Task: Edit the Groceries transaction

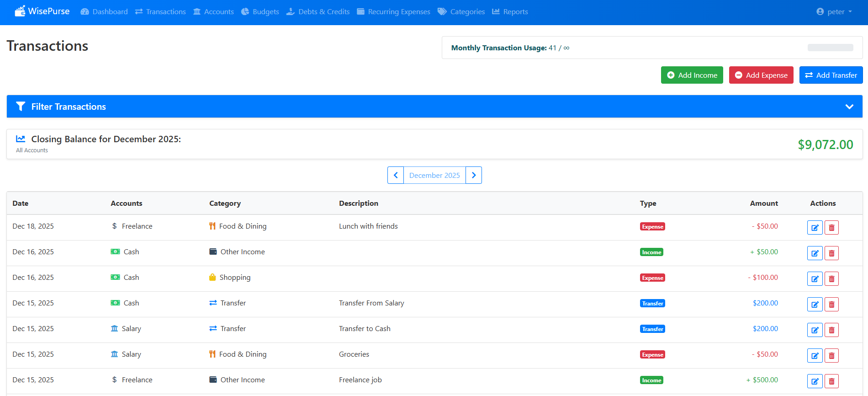Action: coord(815,355)
